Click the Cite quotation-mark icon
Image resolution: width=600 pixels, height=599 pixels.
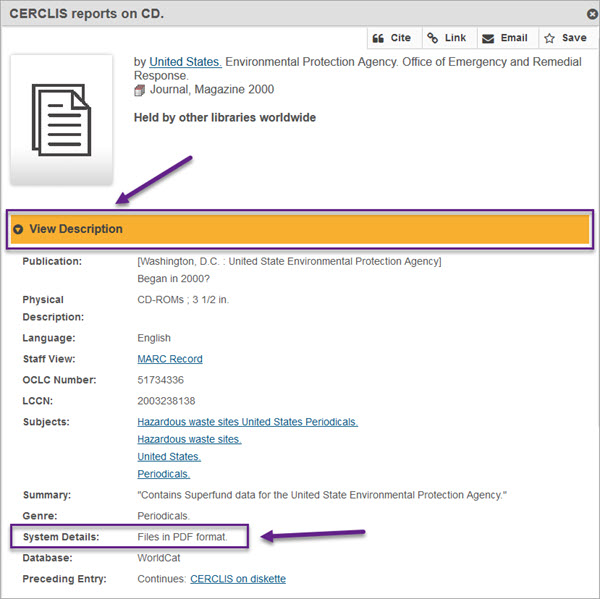pos(378,38)
